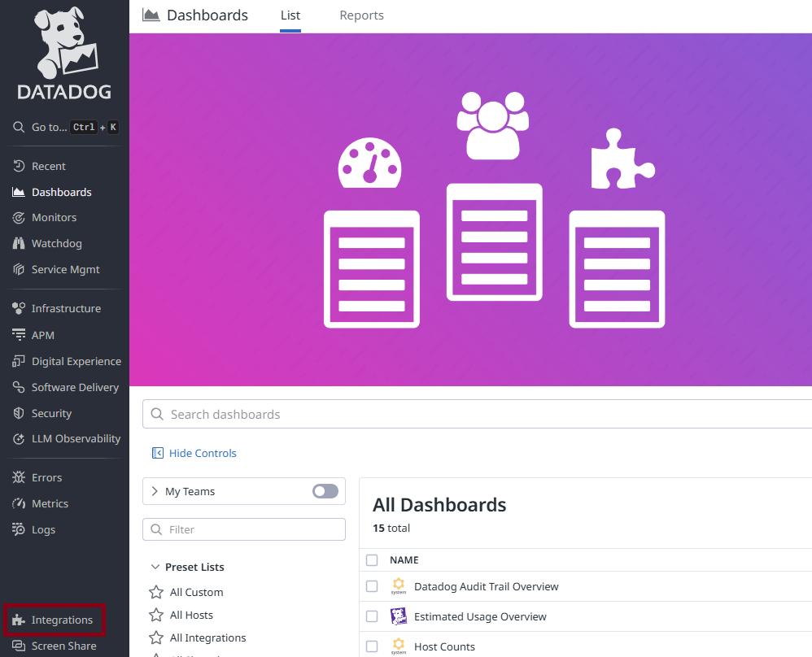The image size is (812, 657).
Task: Click the Search dashboards input field
Action: [x=480, y=414]
